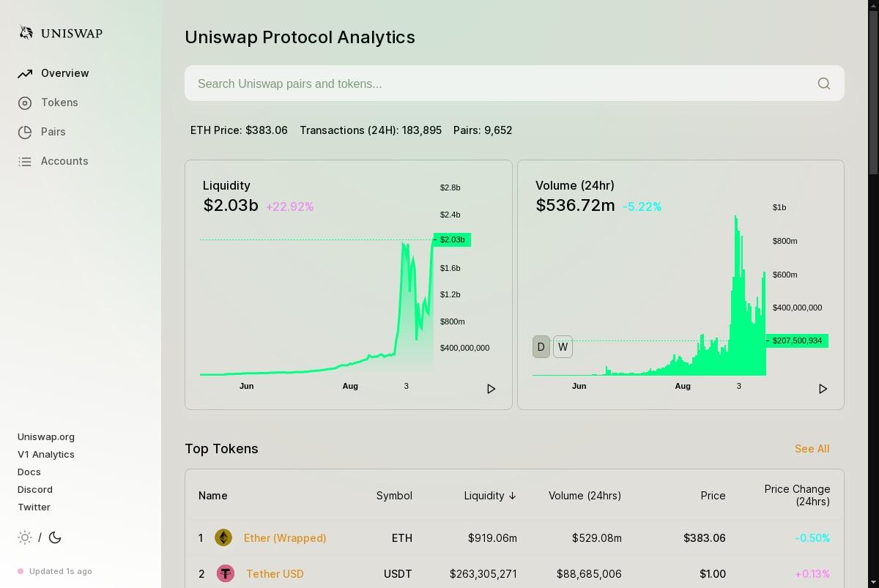The height and width of the screenshot is (588, 879).
Task: Navigate to Accounts
Action: pos(64,161)
